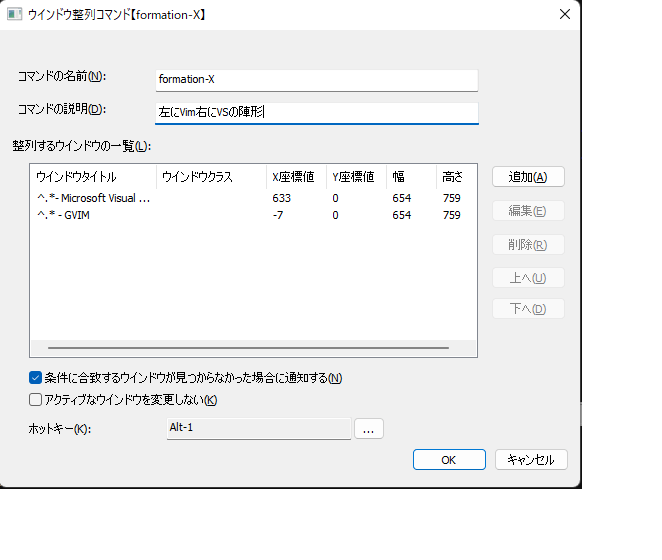Click the 幅 column header
Screen dimensions: 662x560
point(411,177)
